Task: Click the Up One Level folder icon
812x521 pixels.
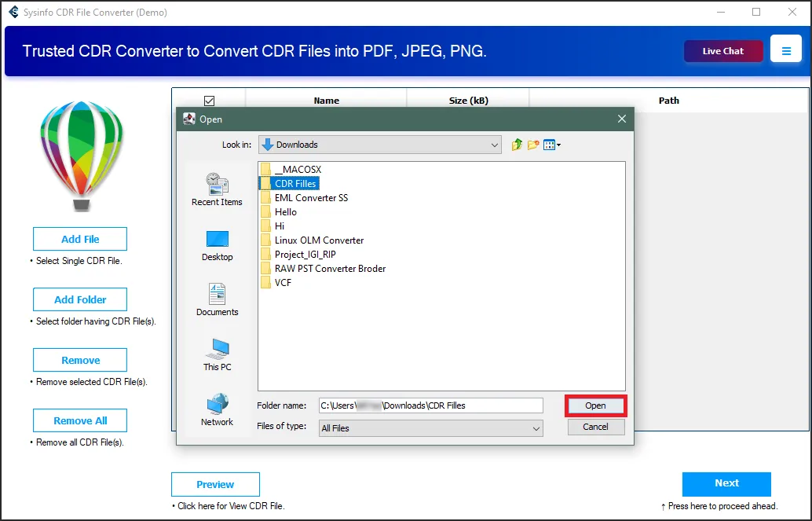Action: coord(517,145)
